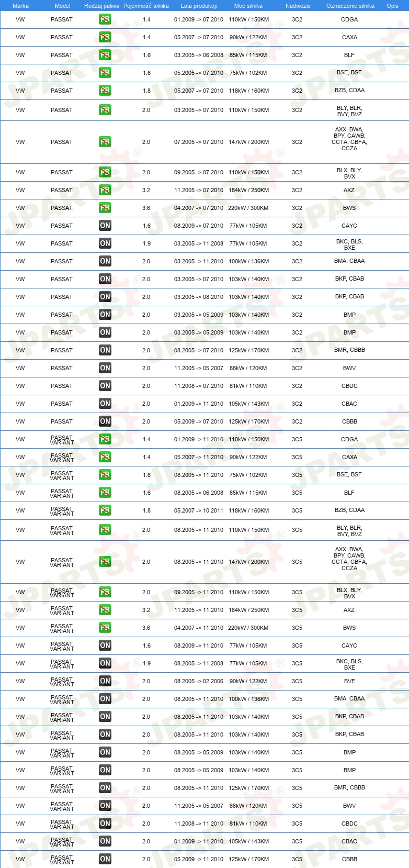Screen dimensions: 409x868
Task: Click ON icon in PASSAT 3C2 CBAC row
Action: (x=105, y=404)
